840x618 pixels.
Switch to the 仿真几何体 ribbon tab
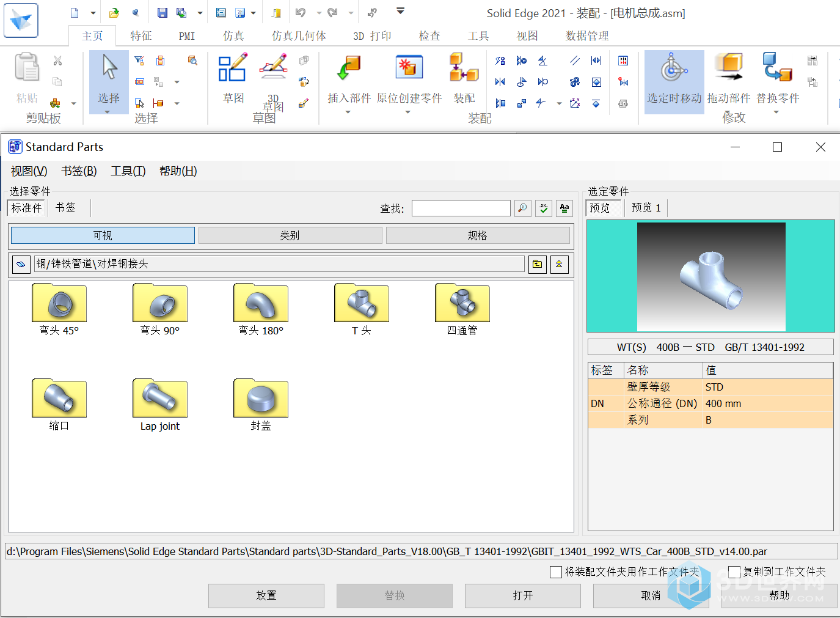[299, 36]
